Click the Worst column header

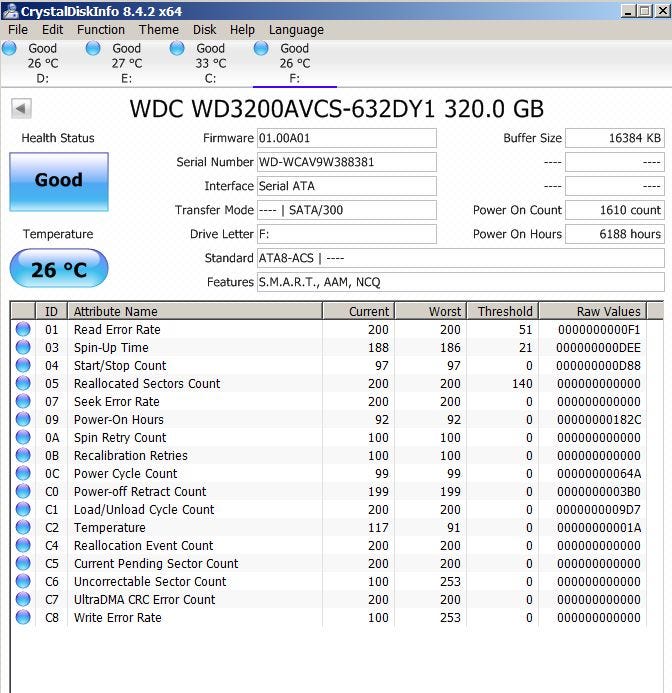(x=431, y=311)
